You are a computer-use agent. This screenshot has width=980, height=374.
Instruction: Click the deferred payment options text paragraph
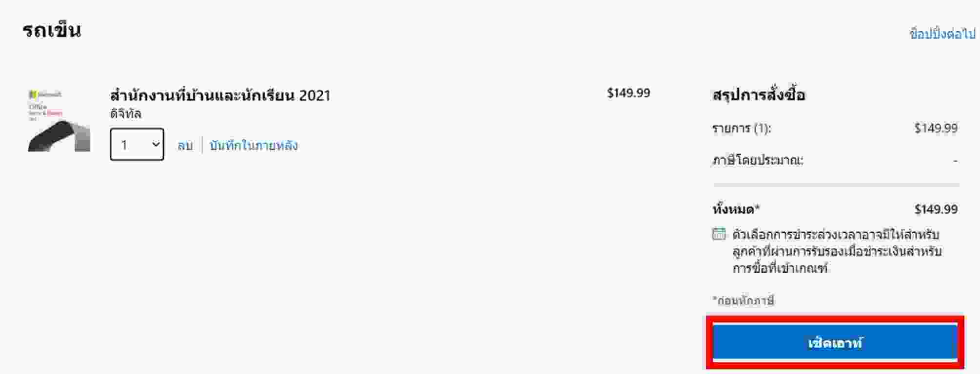coord(837,251)
